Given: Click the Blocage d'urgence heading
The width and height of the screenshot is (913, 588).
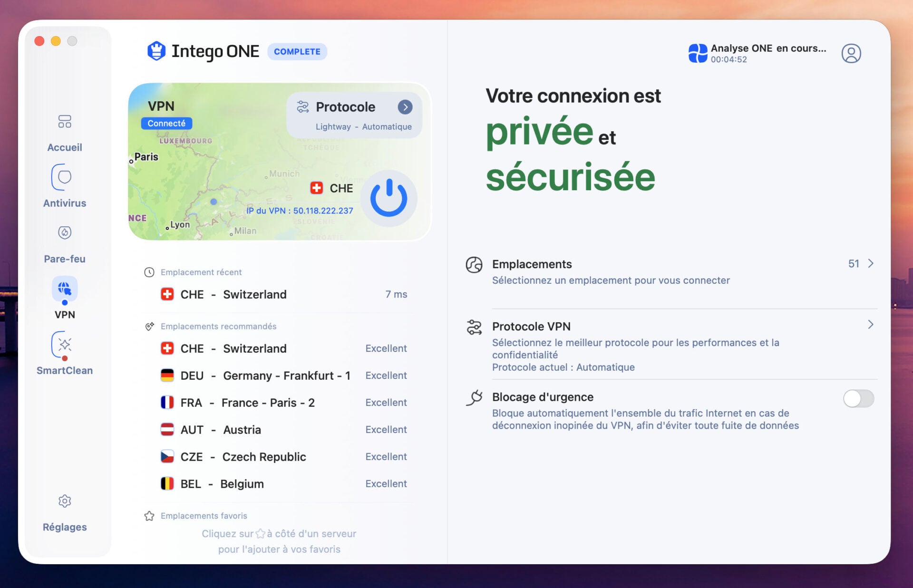Looking at the screenshot, I should [543, 397].
